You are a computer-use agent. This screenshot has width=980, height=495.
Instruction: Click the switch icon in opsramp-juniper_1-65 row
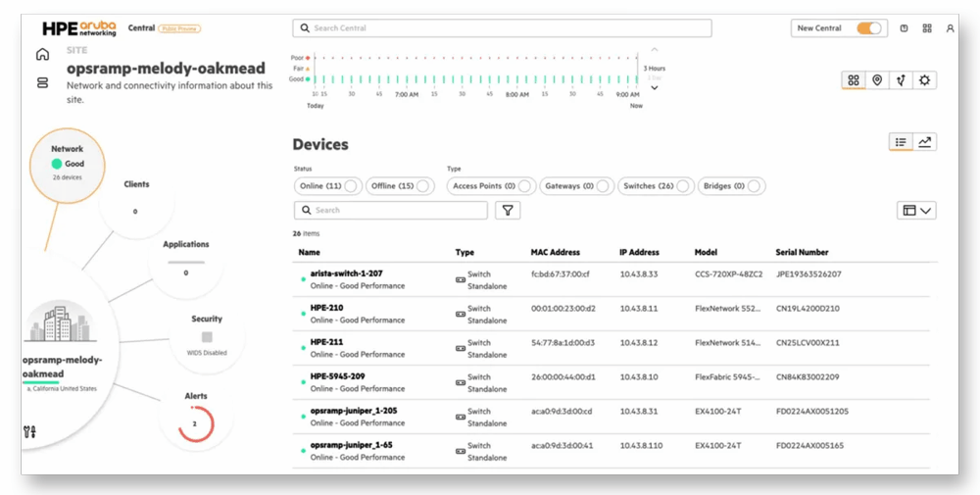tap(461, 451)
